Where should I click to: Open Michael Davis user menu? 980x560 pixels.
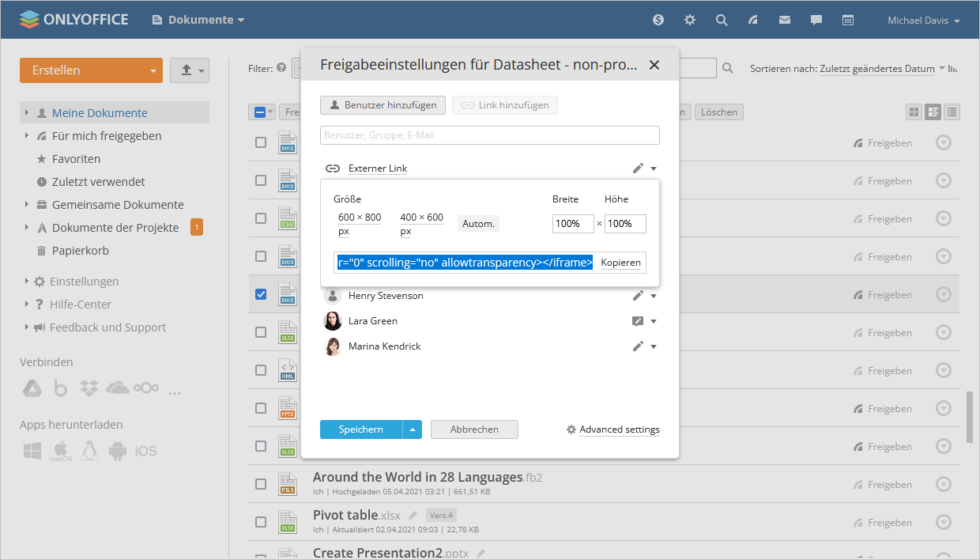point(924,21)
